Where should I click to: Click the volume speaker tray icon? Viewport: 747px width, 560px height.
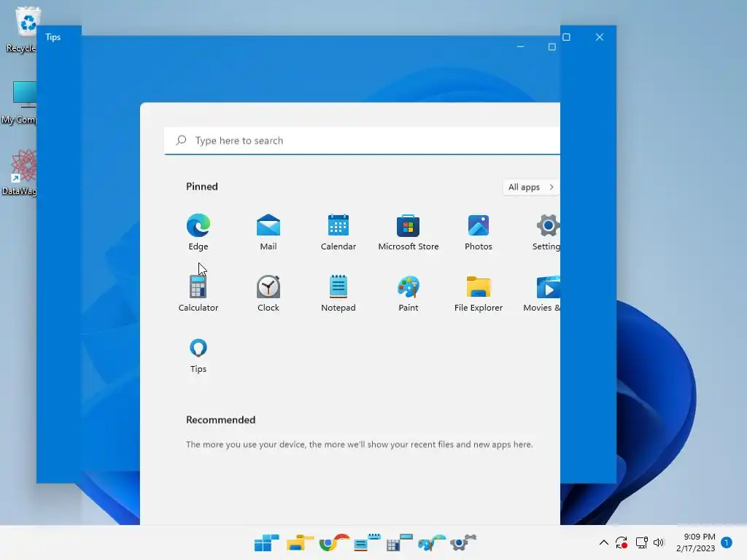[659, 542]
